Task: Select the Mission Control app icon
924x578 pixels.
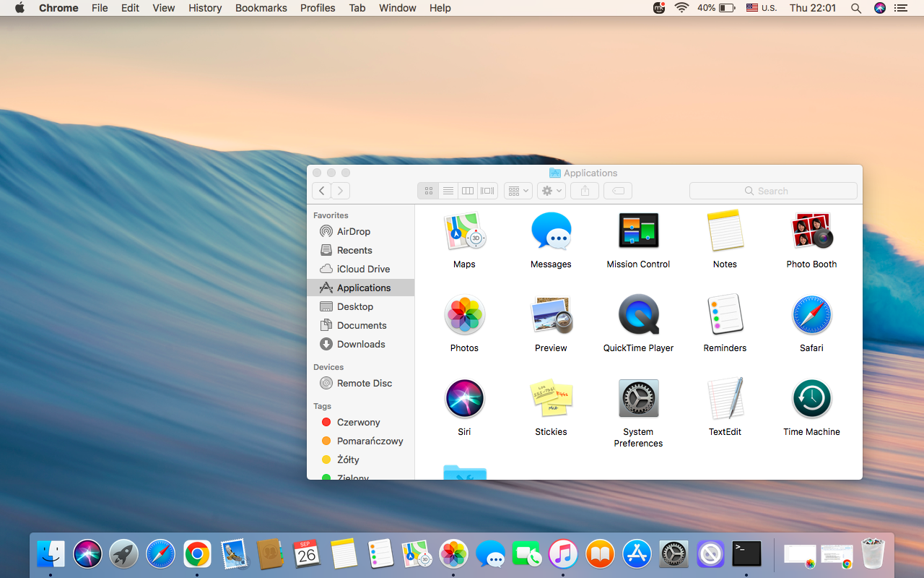Action: coord(638,232)
